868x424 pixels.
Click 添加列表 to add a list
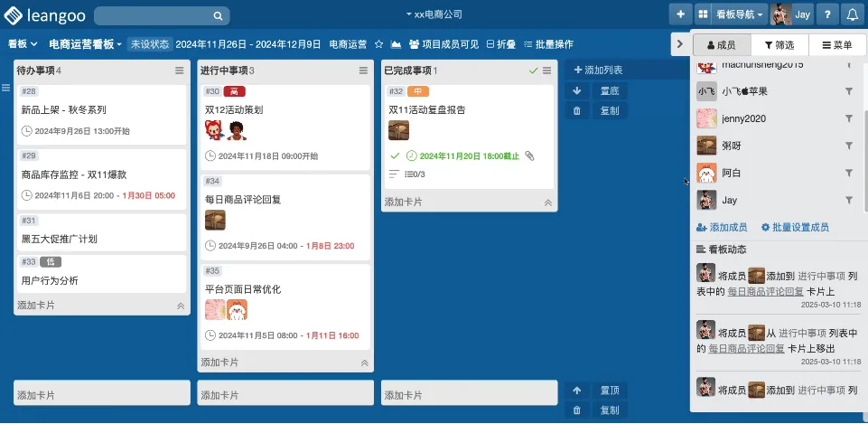pos(599,71)
